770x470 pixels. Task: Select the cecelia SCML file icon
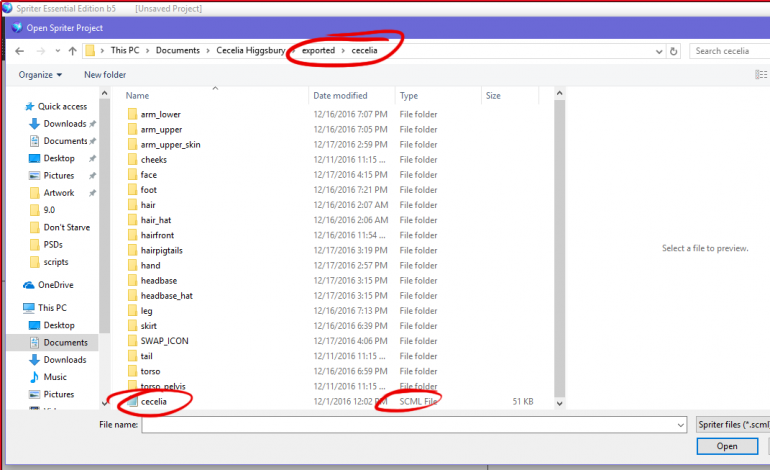[132, 401]
